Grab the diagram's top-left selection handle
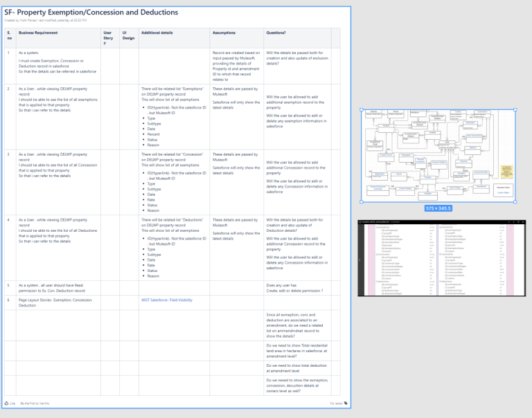The image size is (532, 418). pos(362,110)
